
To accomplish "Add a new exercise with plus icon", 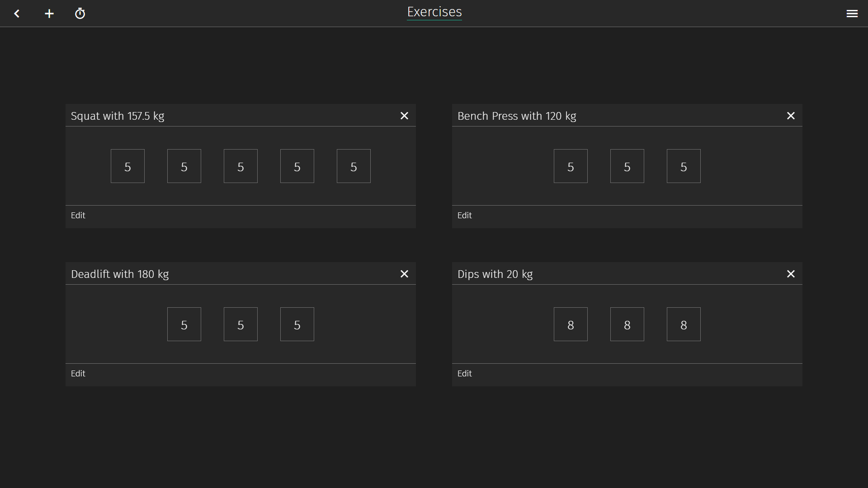I will coord(49,14).
